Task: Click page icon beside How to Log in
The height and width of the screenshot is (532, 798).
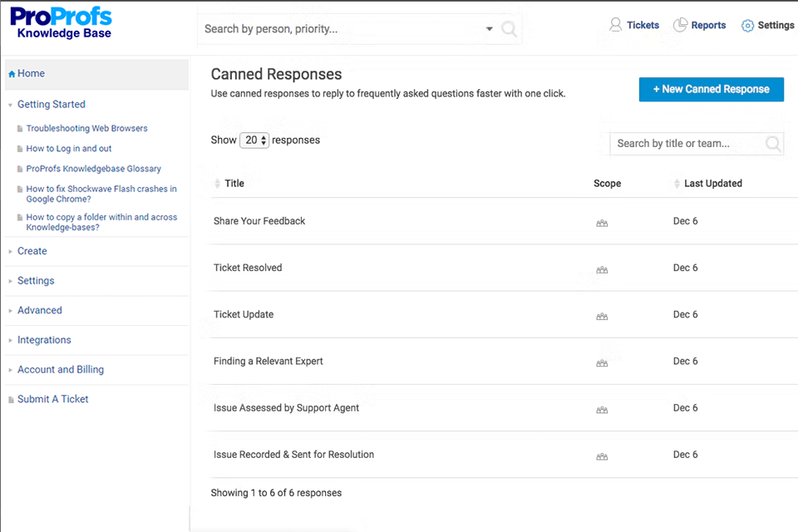Action: 20,149
